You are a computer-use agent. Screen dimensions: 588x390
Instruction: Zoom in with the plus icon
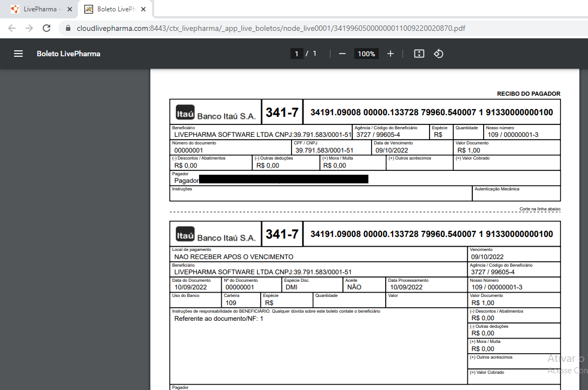pos(391,54)
